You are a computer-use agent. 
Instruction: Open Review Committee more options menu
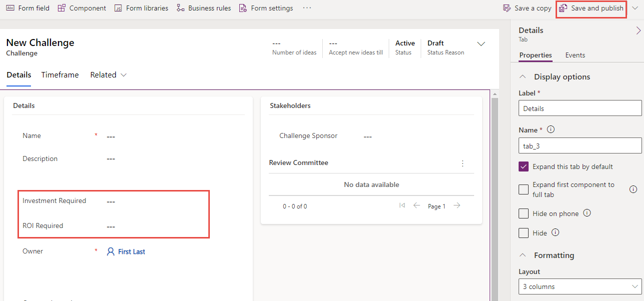(462, 163)
